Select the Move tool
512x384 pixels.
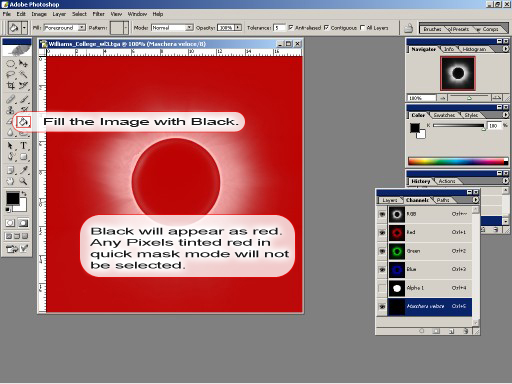(x=23, y=63)
